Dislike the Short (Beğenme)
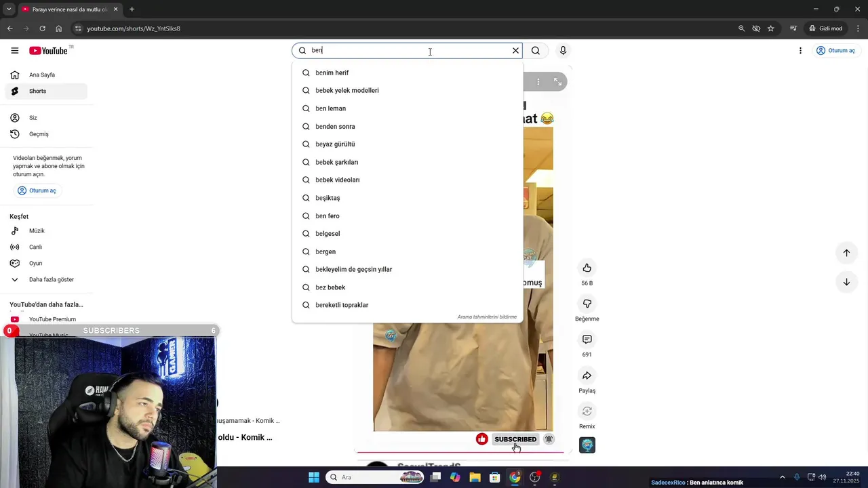The width and height of the screenshot is (868, 488). [x=587, y=304]
